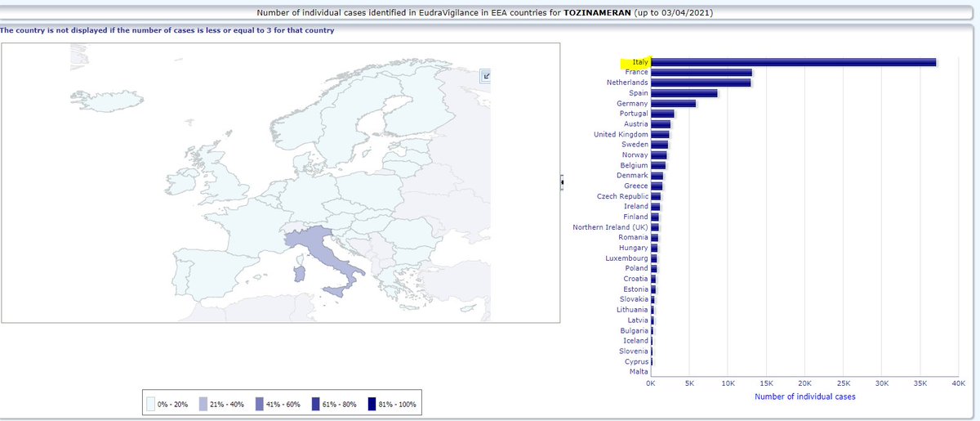Image resolution: width=980 pixels, height=421 pixels.
Task: Click the Estonia country label
Action: (x=635, y=289)
